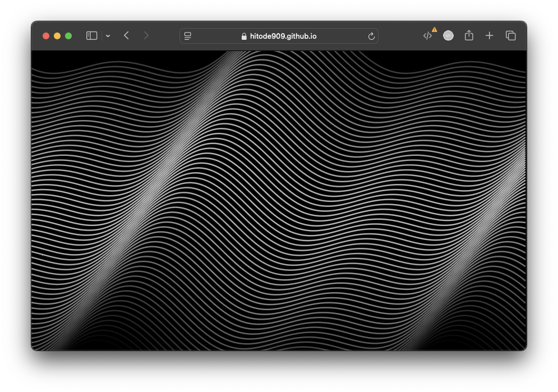Image resolution: width=558 pixels, height=392 pixels.
Task: Open the developer code extension icon
Action: pyautogui.click(x=427, y=35)
